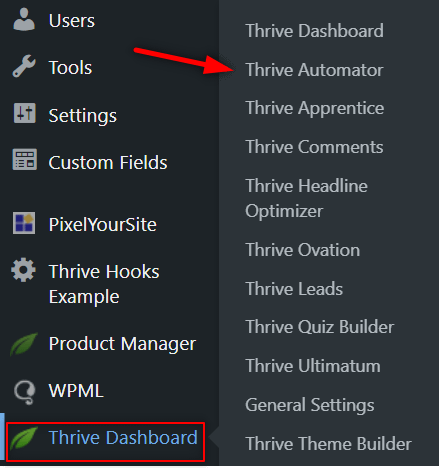Open Thrive Leads from the flyout
The height and width of the screenshot is (468, 439).
pos(294,289)
